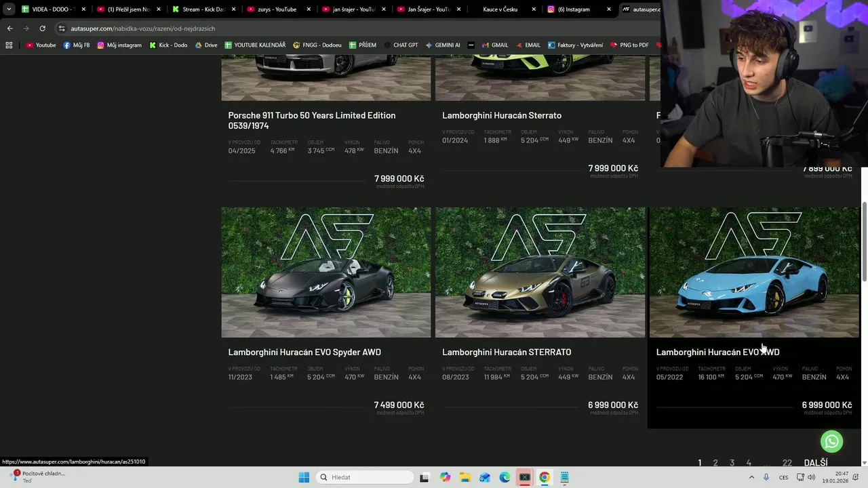Open the site information icon in address bar
The image size is (868, 488).
click(x=62, y=28)
